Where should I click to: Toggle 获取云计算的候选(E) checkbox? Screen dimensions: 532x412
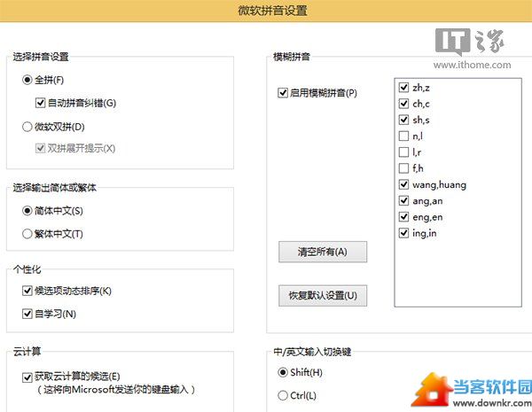[x=27, y=377]
